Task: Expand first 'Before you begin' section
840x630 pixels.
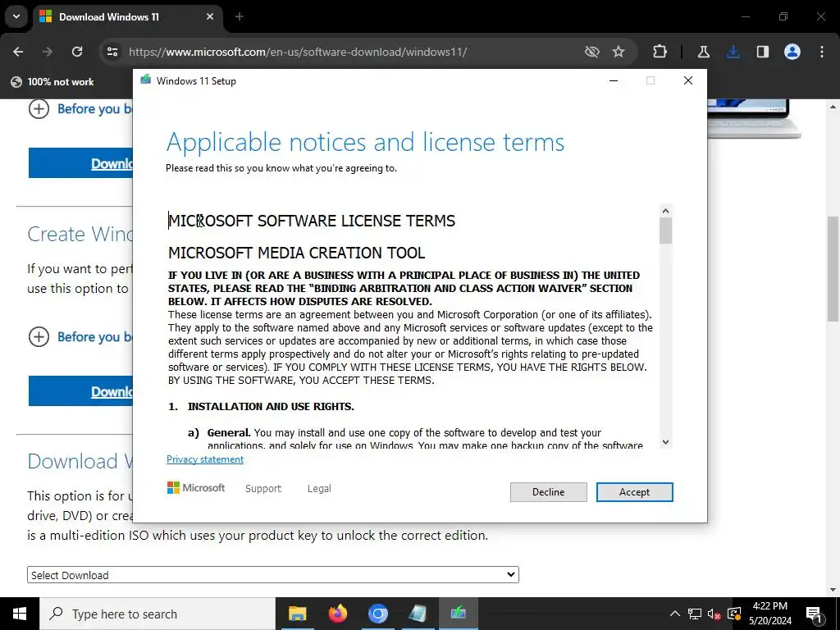Action: click(80, 109)
